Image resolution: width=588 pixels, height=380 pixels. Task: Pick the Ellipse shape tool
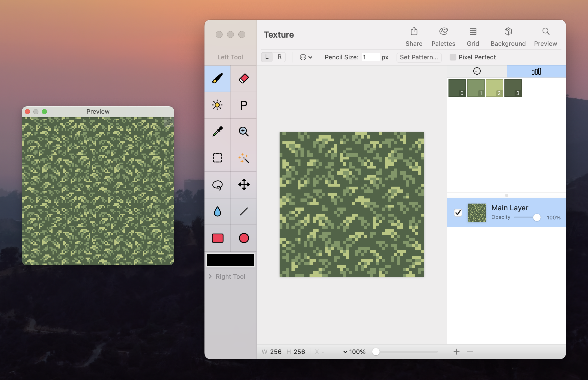[x=244, y=238]
